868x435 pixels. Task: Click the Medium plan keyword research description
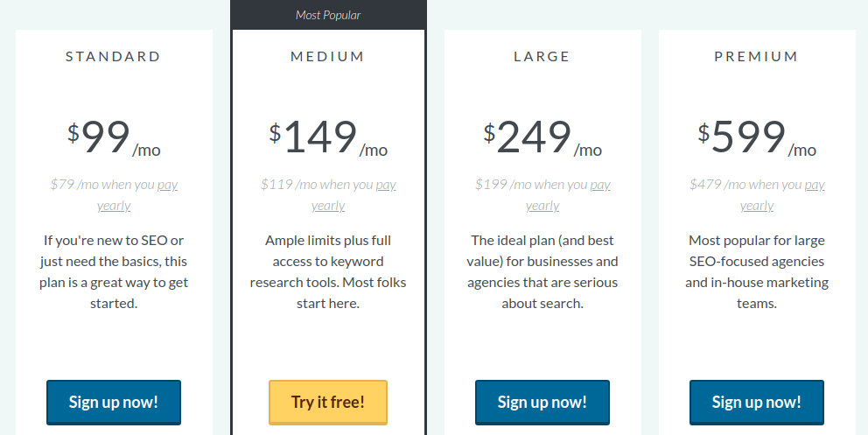coord(328,271)
